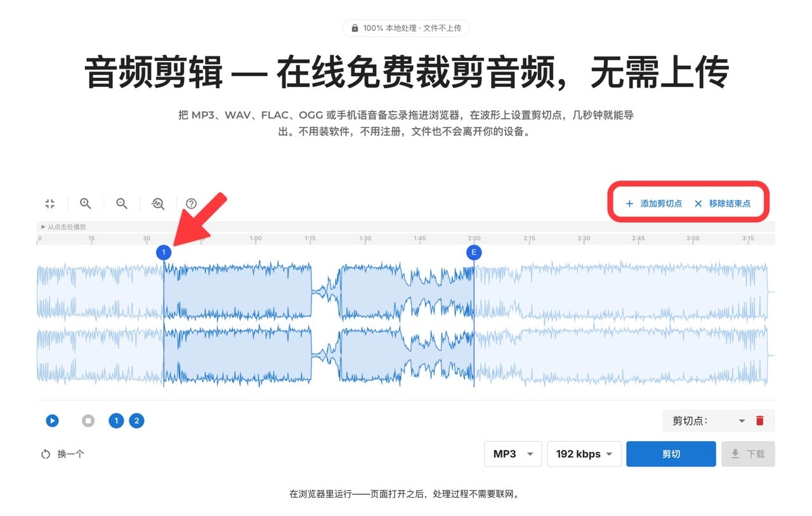Open the help question mark icon
This screenshot has height=516, width=812.
point(191,203)
